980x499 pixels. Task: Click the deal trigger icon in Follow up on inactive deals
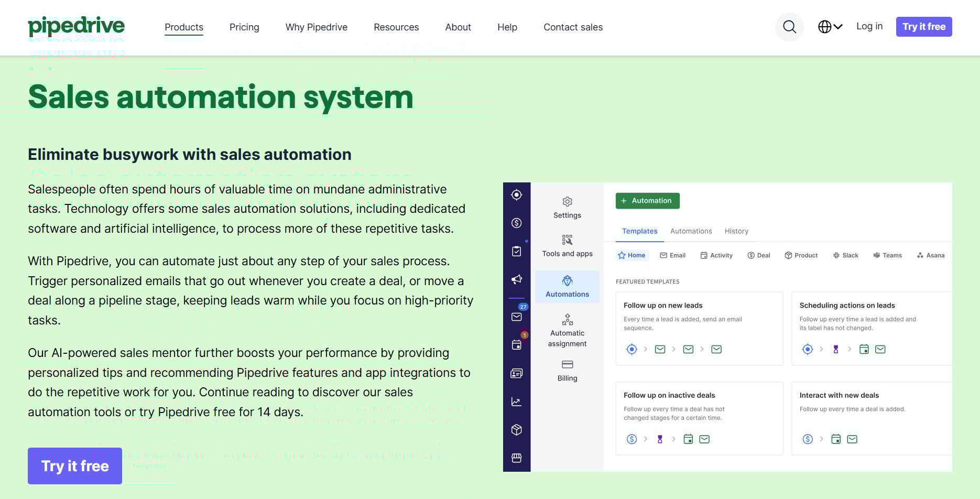point(632,439)
